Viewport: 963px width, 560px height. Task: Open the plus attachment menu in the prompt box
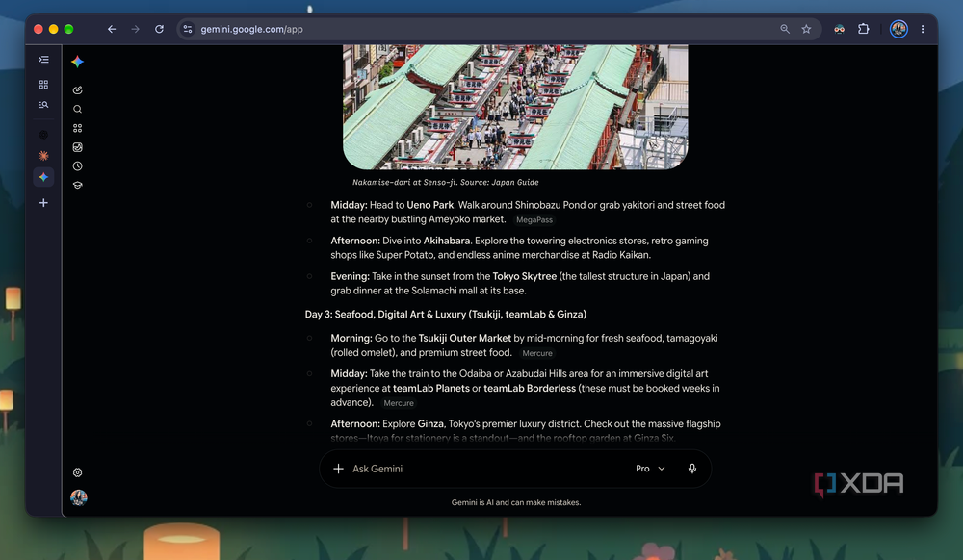pyautogui.click(x=338, y=469)
